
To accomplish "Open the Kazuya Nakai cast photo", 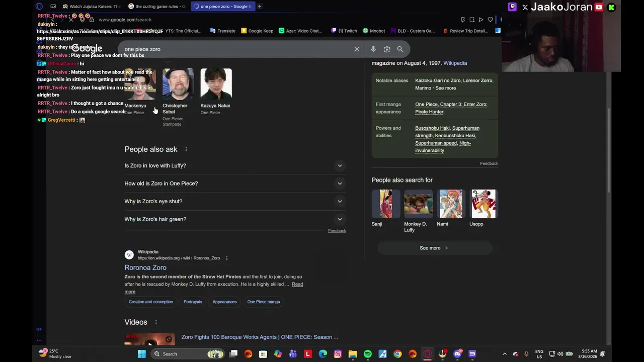I will 216,83.
